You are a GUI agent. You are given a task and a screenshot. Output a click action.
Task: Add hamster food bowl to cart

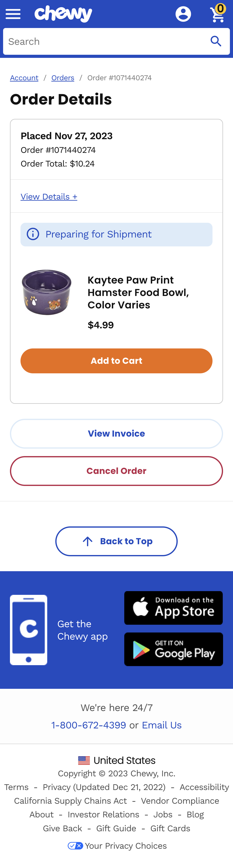[116, 360]
